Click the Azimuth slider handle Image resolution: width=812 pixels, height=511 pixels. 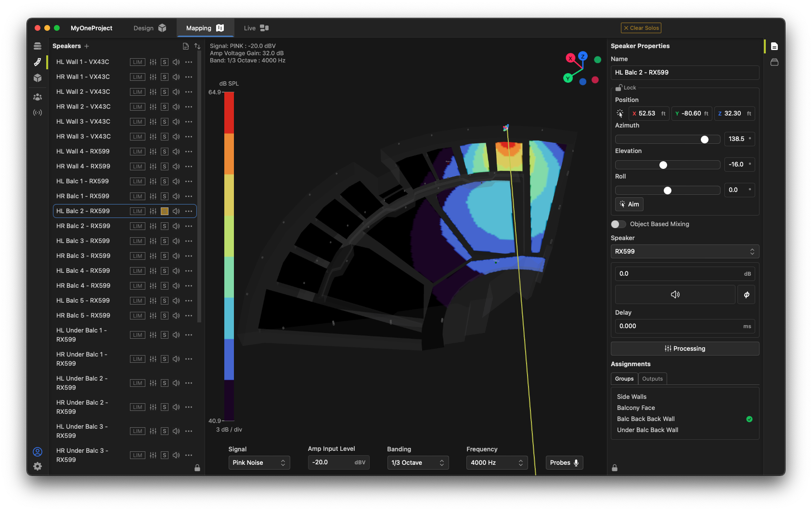click(705, 140)
